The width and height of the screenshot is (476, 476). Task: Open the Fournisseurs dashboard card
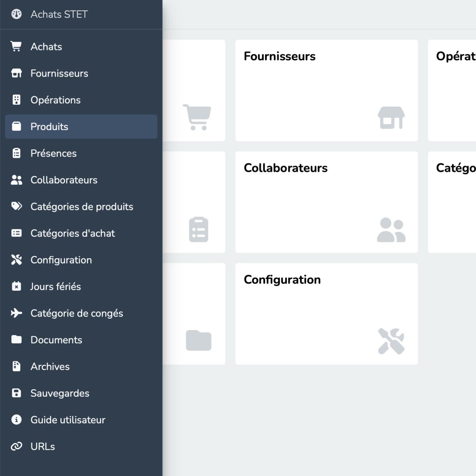coord(326,90)
